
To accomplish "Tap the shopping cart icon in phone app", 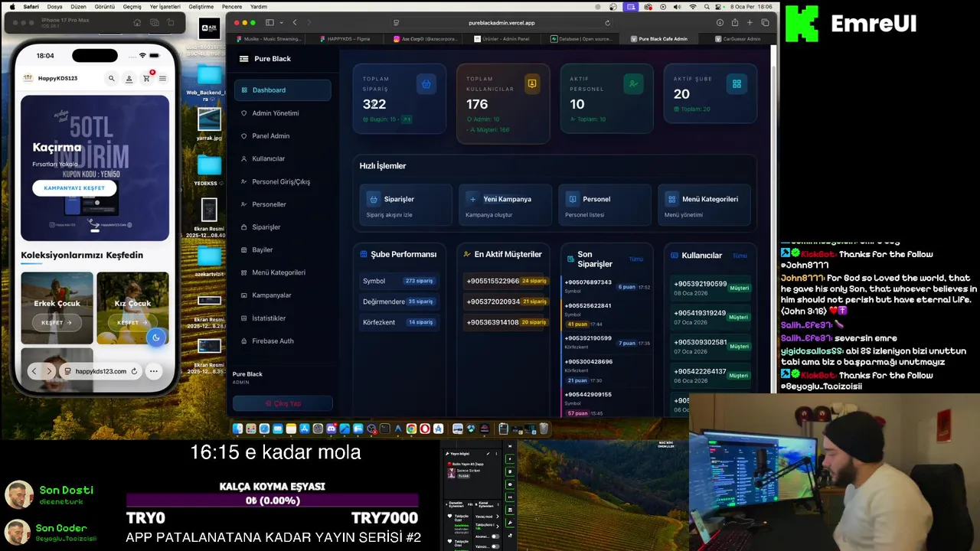I will (146, 78).
